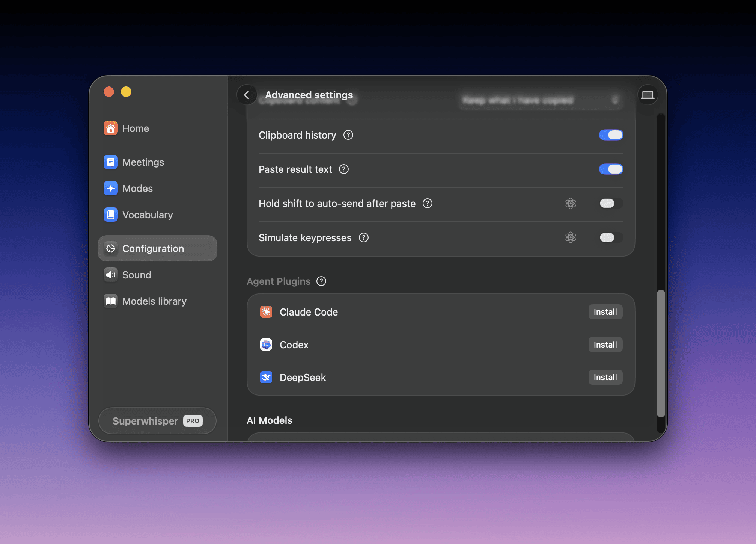756x544 pixels.
Task: Click the vertical scrollbar thumb
Action: point(661,353)
